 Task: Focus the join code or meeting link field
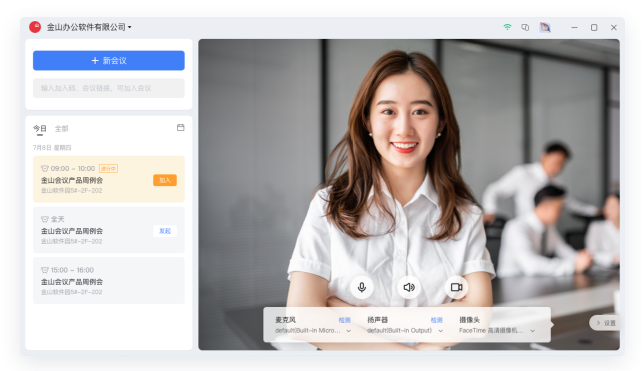click(109, 88)
